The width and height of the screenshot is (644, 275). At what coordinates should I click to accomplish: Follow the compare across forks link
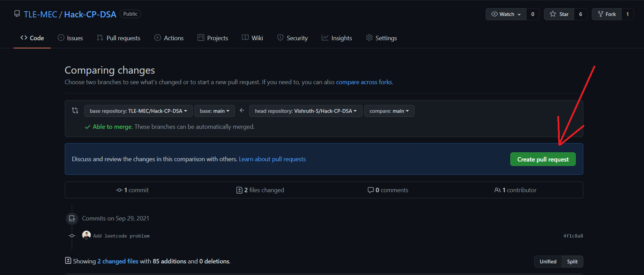(364, 82)
